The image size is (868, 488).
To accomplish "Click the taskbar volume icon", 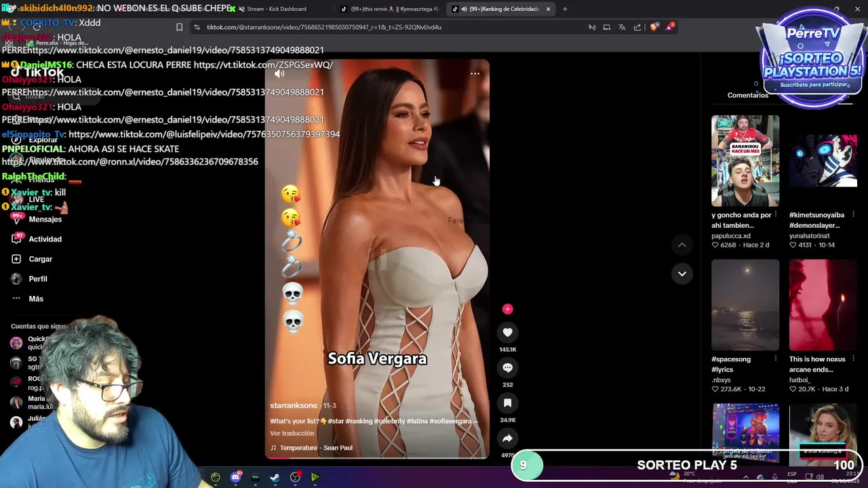I will tap(820, 477).
